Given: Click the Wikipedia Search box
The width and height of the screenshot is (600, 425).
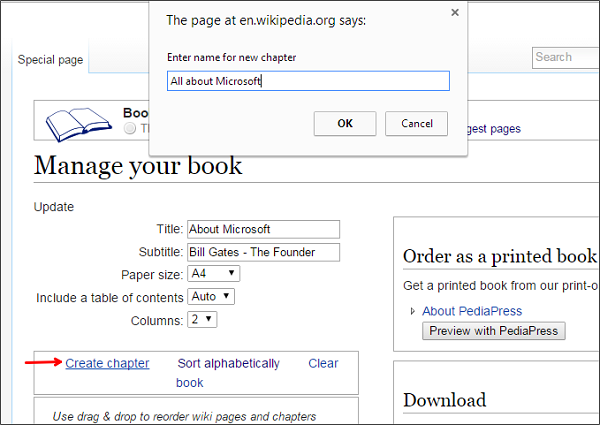Looking at the screenshot, I should click(x=566, y=58).
